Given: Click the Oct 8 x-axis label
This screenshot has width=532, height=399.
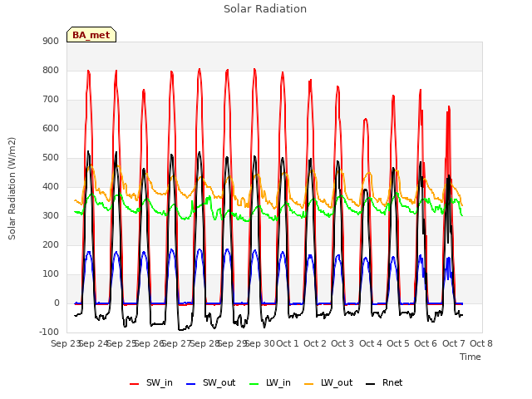Looking at the screenshot, I should pos(481,343).
